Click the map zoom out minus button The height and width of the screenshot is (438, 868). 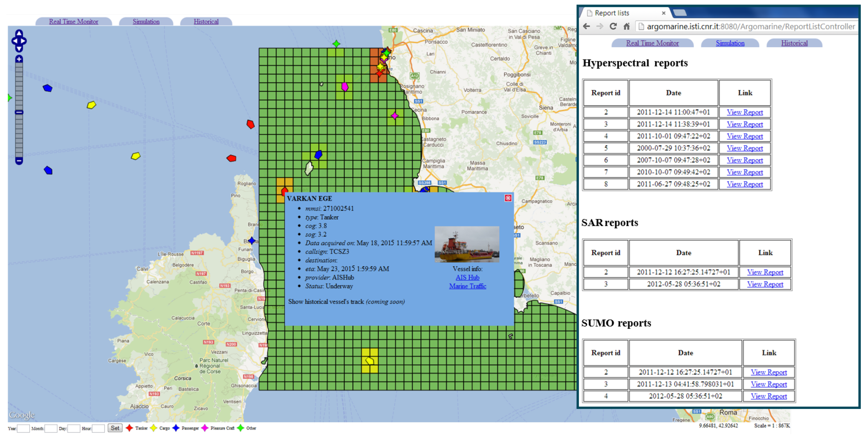(x=19, y=161)
